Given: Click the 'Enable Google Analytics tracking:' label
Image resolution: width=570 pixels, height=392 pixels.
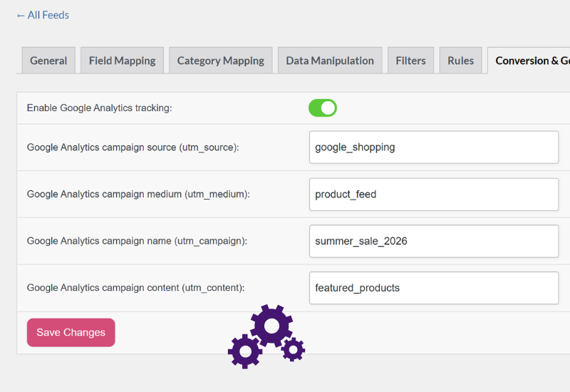Looking at the screenshot, I should (99, 108).
